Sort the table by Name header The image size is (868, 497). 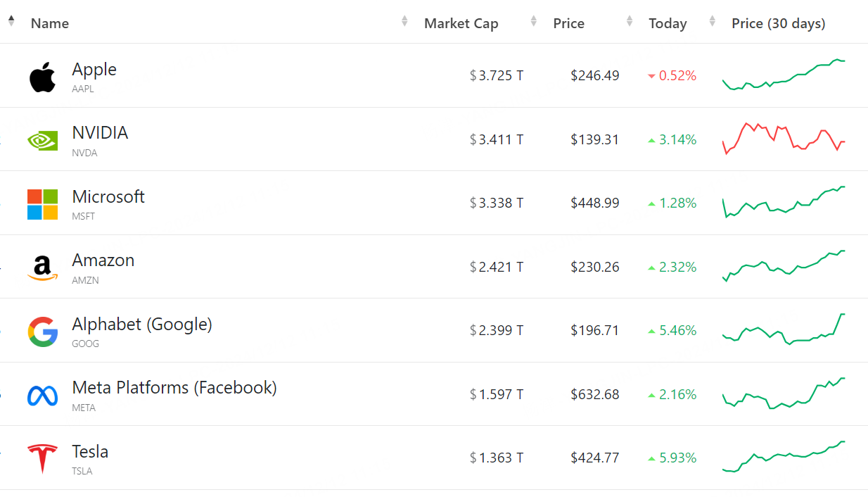pos(50,23)
